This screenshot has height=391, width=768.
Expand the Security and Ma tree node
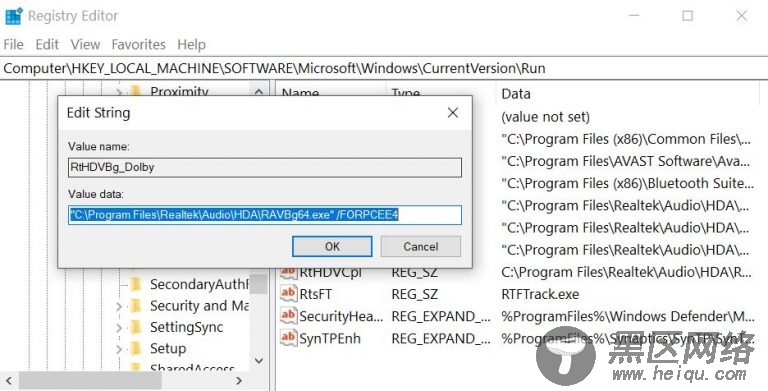point(119,307)
